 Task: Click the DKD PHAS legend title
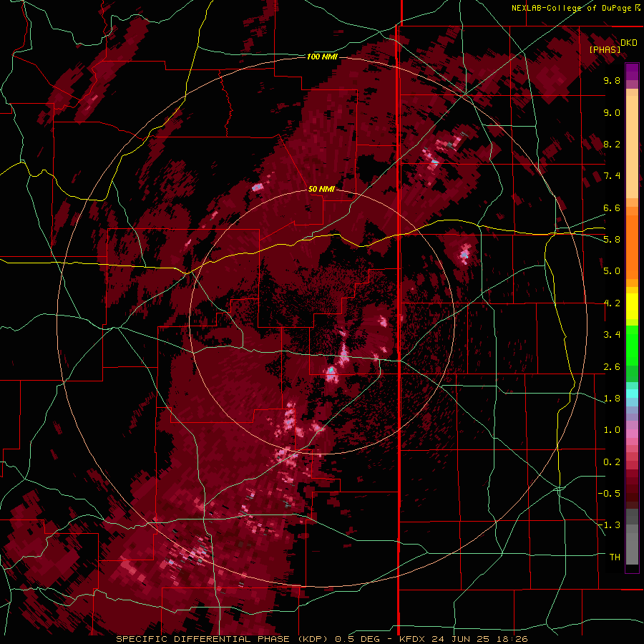click(x=613, y=46)
